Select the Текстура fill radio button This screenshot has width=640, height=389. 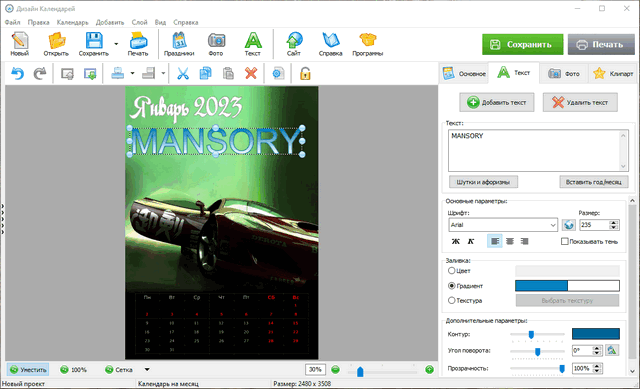click(451, 300)
